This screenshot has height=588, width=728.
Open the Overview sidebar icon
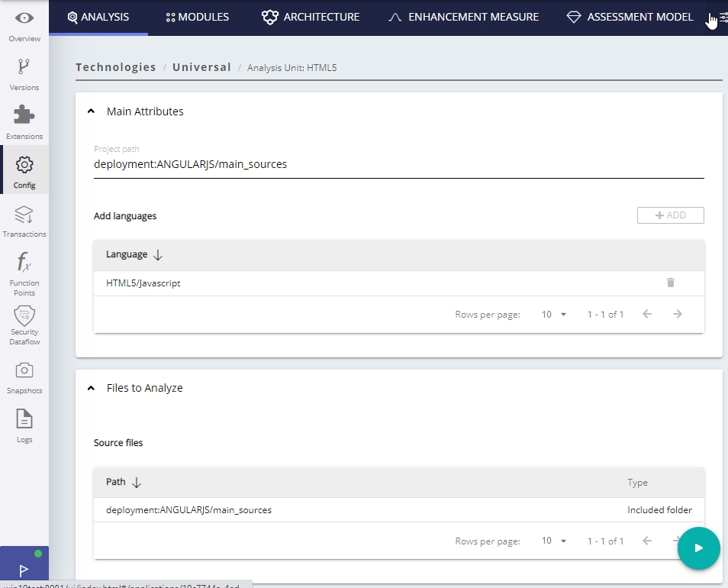click(x=24, y=24)
